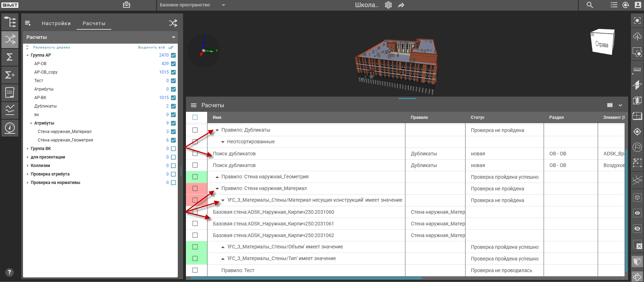Open the 2D drawing sheet tool
The height and width of the screenshot is (282, 644).
[x=10, y=92]
